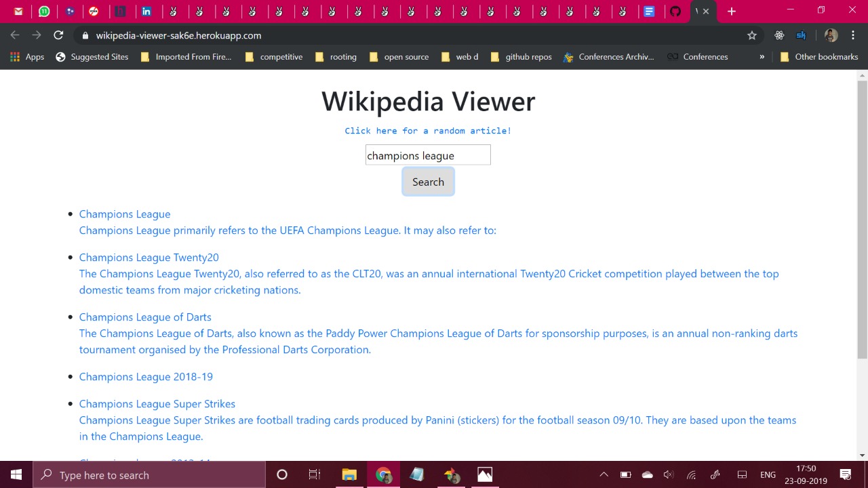868x488 pixels.
Task: Check the battery status icon
Action: pyautogui.click(x=626, y=474)
